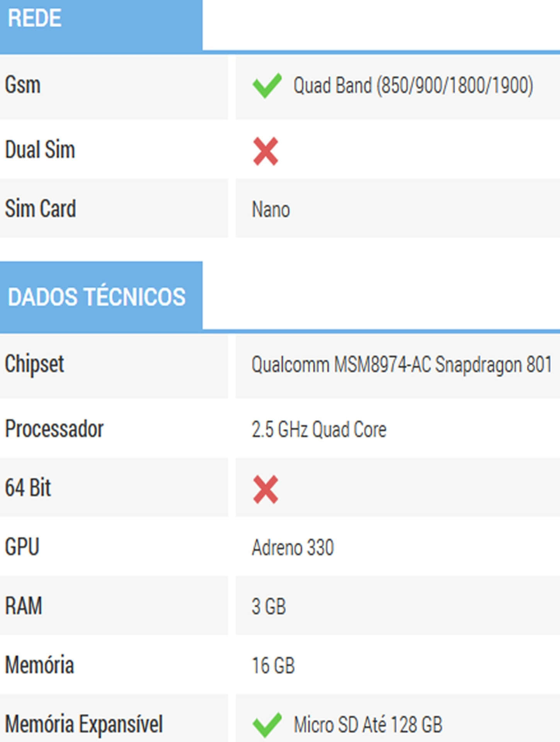Click the Dual Sim label

pyautogui.click(x=40, y=150)
